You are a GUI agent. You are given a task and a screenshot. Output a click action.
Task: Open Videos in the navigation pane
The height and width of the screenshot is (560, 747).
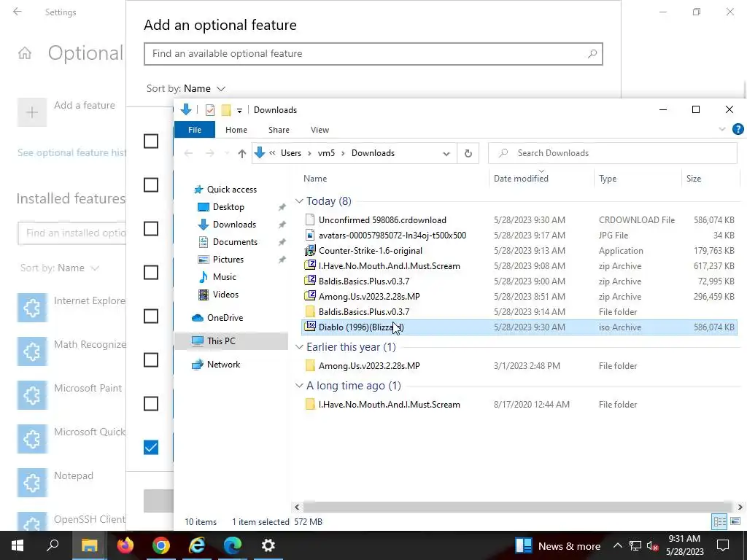click(225, 295)
